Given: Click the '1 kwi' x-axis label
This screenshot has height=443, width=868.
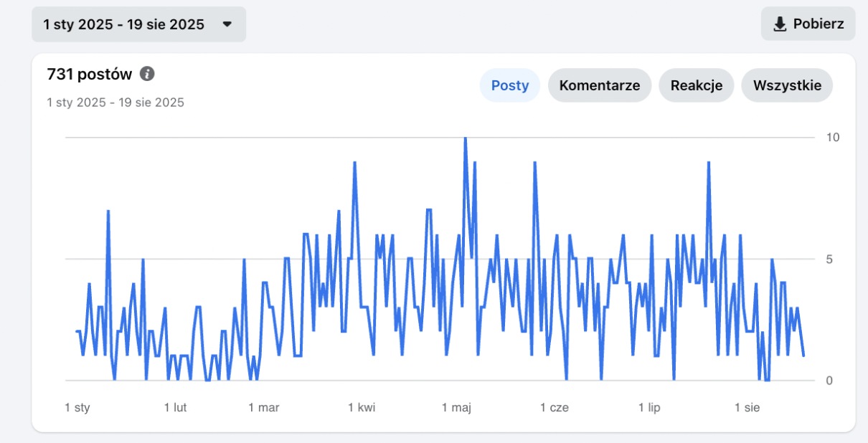Looking at the screenshot, I should (362, 407).
